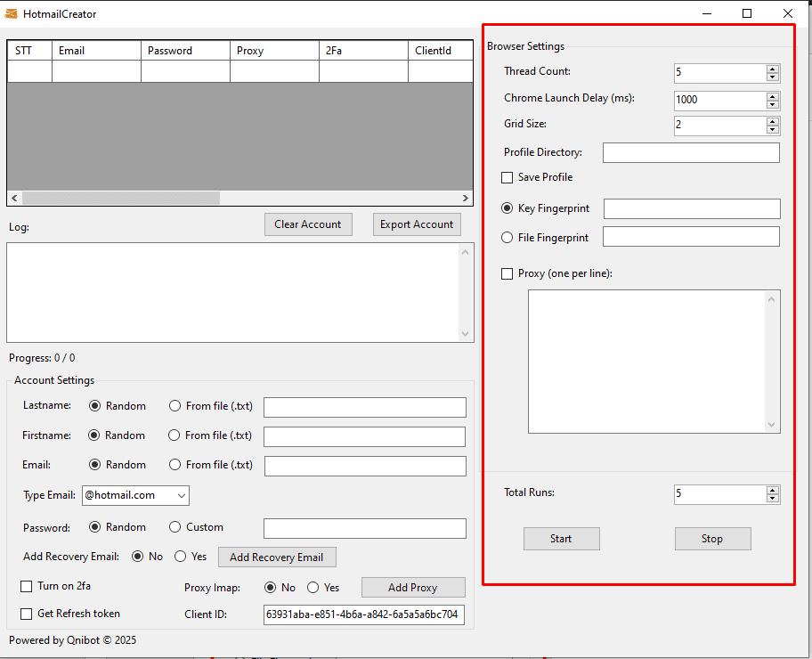Set Proxy Imap to No

point(270,588)
